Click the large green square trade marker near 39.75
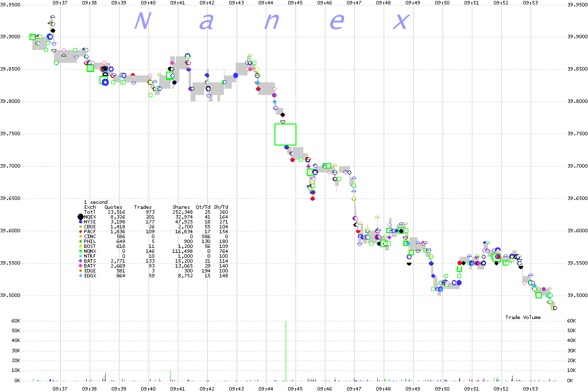 pyautogui.click(x=285, y=134)
